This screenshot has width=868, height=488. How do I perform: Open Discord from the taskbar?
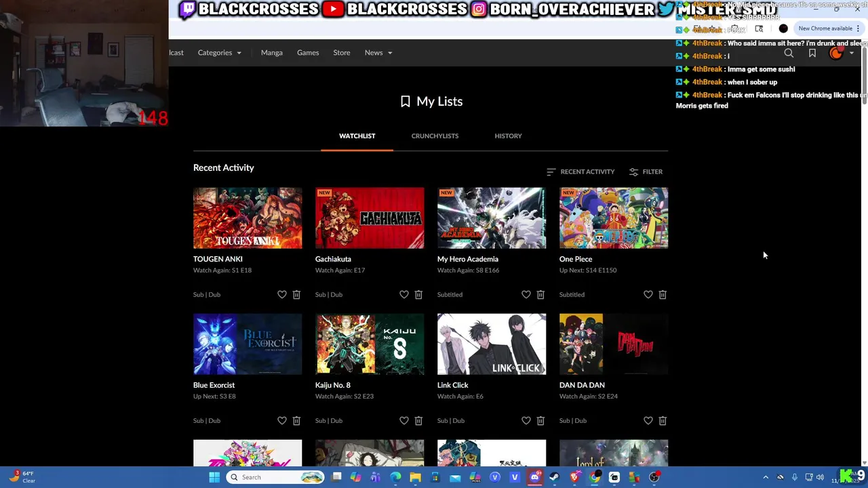534,477
